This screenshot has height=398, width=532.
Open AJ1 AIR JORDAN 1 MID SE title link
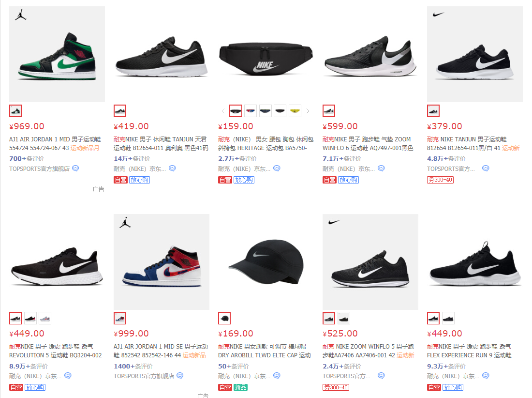[x=161, y=351]
